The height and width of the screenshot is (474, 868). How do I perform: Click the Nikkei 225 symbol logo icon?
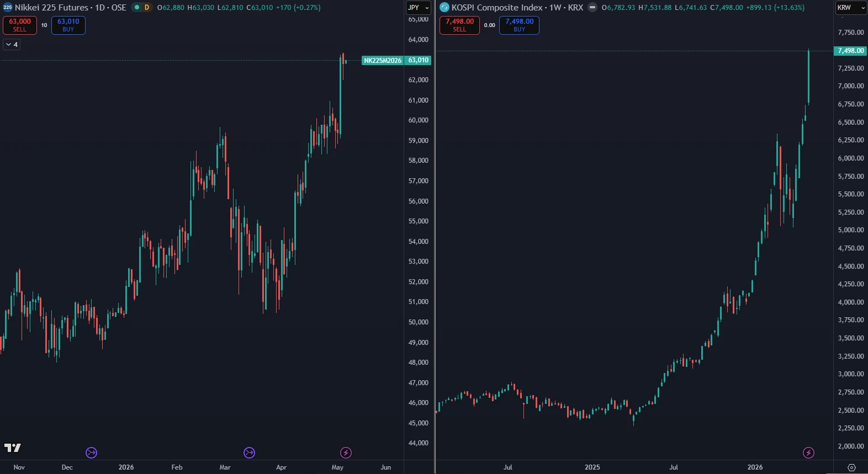[7, 7]
